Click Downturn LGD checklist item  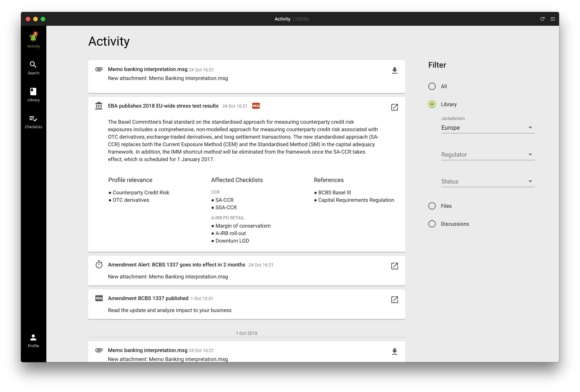click(x=232, y=241)
